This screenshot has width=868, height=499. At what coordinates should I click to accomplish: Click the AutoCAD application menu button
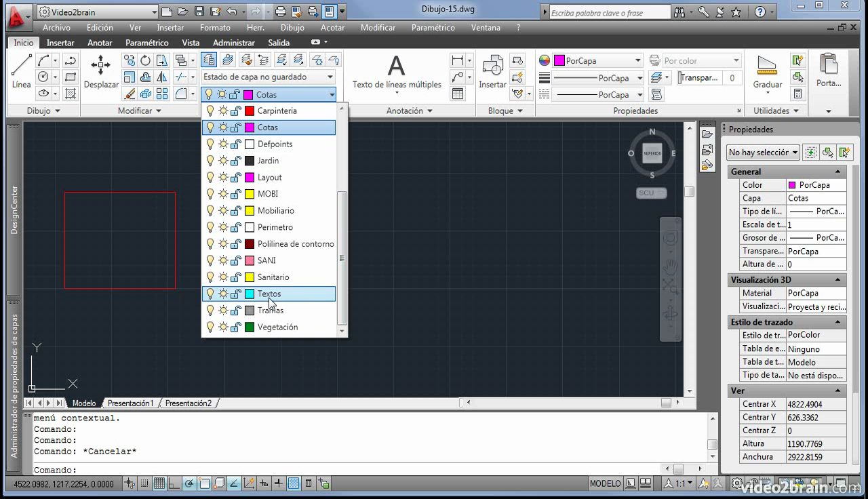(x=18, y=18)
